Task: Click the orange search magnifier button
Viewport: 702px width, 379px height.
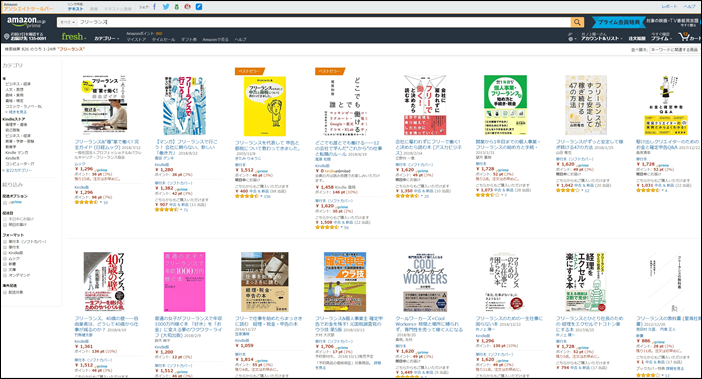Action: pos(577,22)
